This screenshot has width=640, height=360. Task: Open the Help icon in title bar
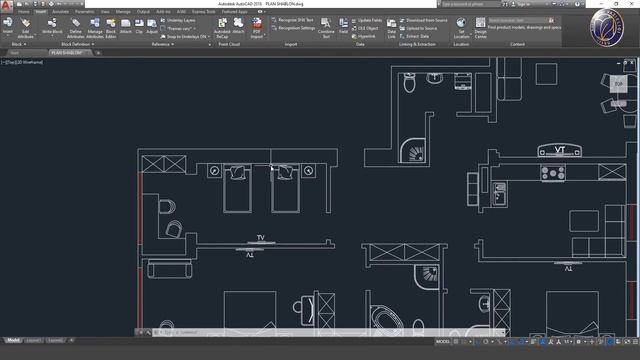577,4
